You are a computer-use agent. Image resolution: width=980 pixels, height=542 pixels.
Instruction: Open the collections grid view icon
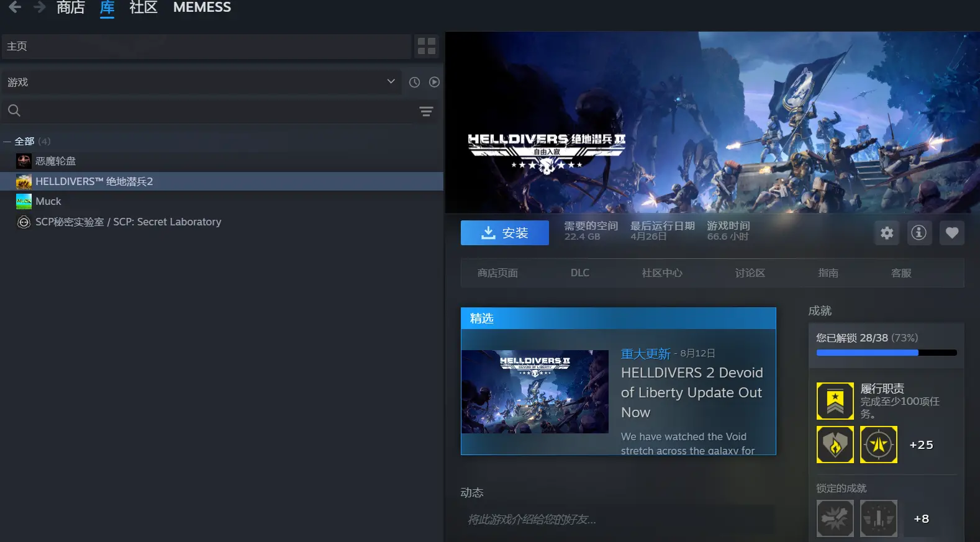[x=427, y=46]
